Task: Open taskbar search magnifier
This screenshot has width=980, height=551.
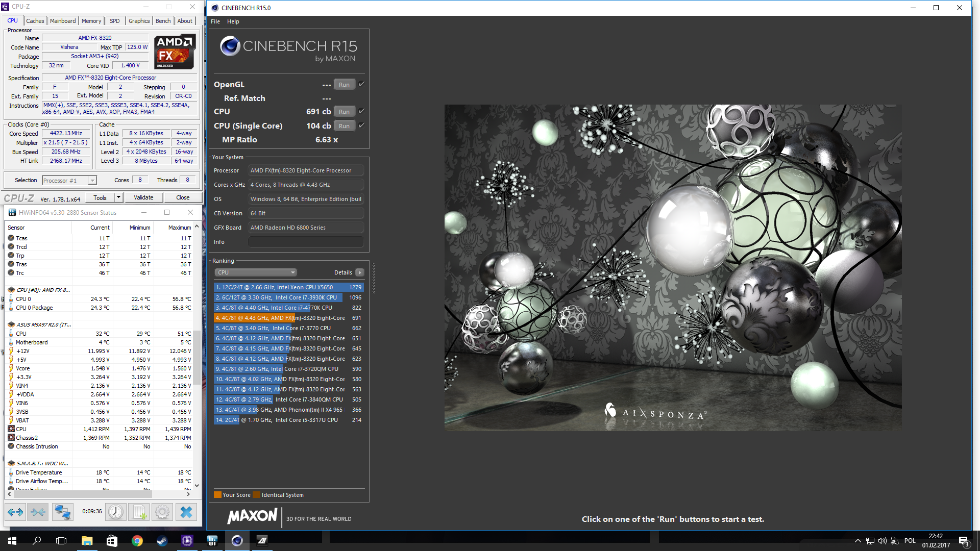Action: click(x=37, y=541)
